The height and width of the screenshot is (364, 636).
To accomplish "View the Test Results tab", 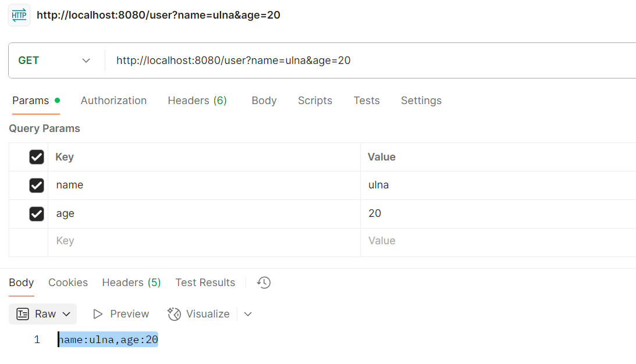I will (x=205, y=283).
